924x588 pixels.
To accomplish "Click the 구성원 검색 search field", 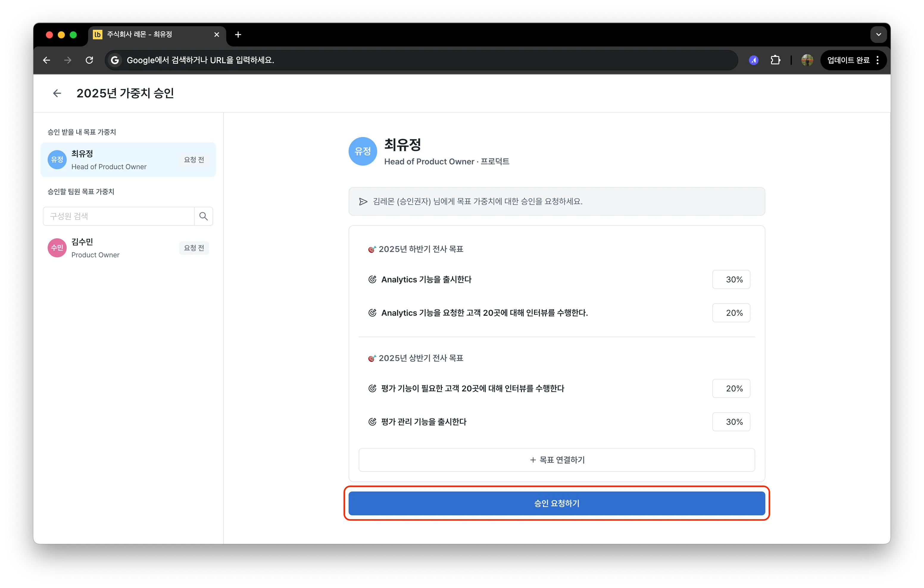I will coord(118,216).
